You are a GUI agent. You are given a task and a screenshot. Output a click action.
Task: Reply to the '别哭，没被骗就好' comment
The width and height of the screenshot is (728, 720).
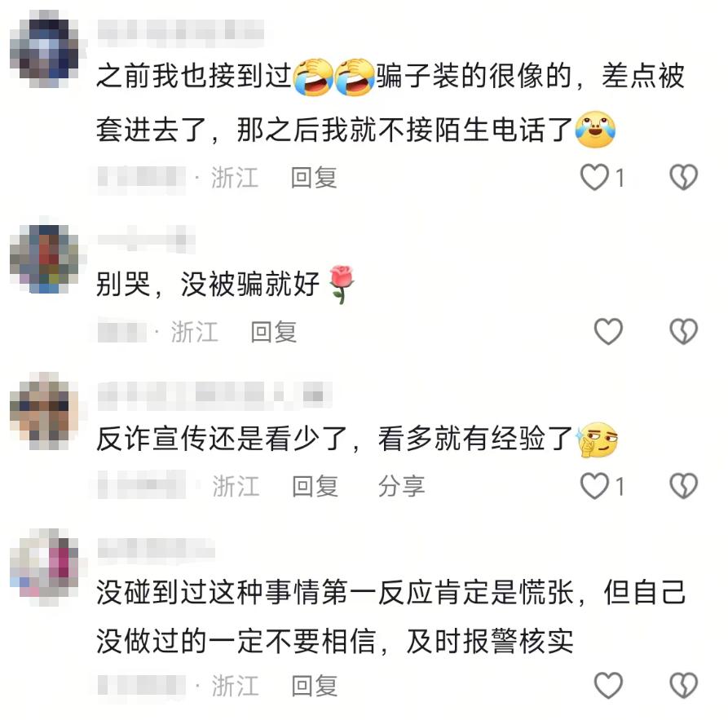click(273, 332)
